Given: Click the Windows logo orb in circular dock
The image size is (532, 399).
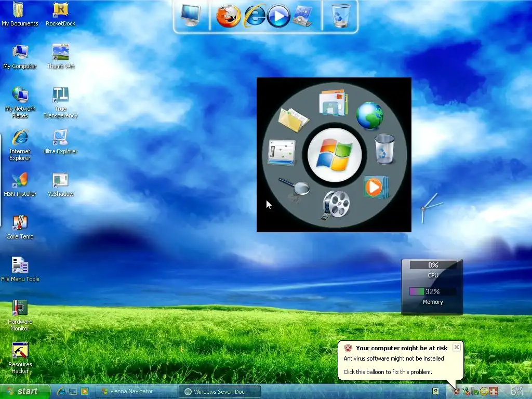Looking at the screenshot, I should click(x=335, y=155).
